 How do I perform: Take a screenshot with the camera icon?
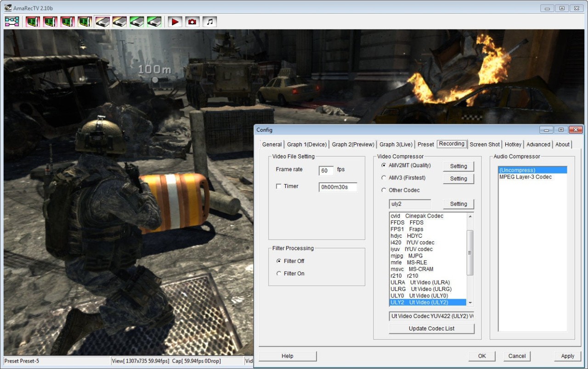pyautogui.click(x=192, y=22)
